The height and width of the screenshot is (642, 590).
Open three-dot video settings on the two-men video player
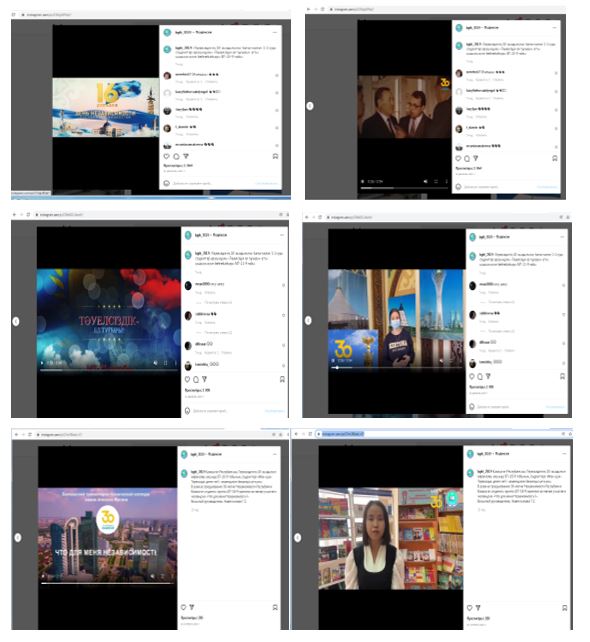click(446, 181)
